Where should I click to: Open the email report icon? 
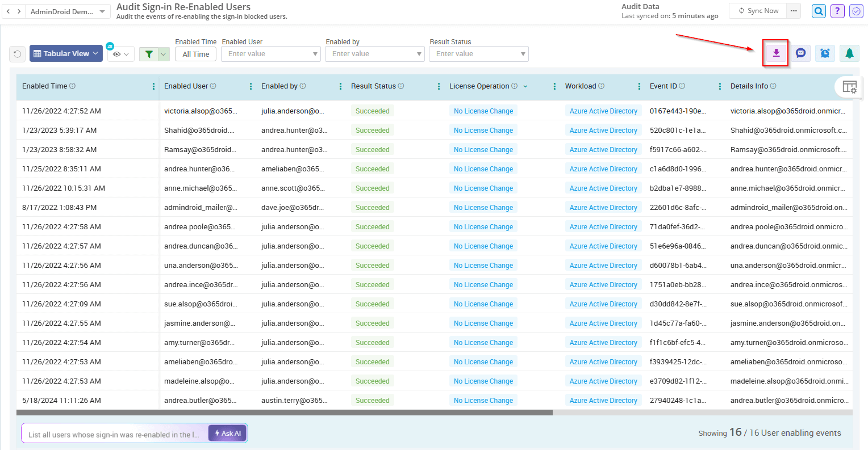pyautogui.click(x=800, y=53)
